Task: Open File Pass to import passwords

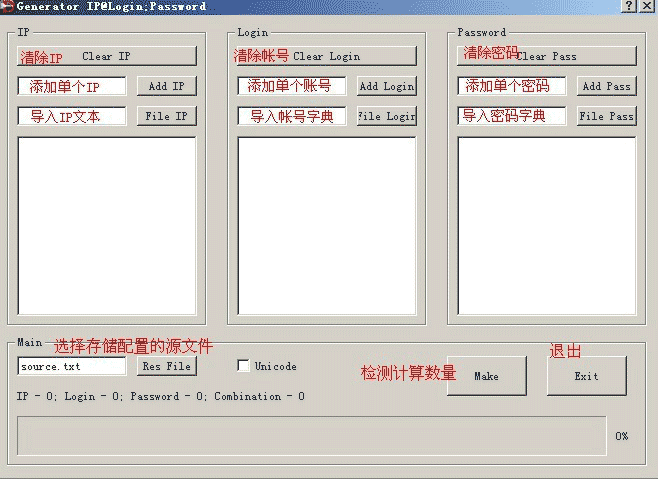Action: click(606, 116)
